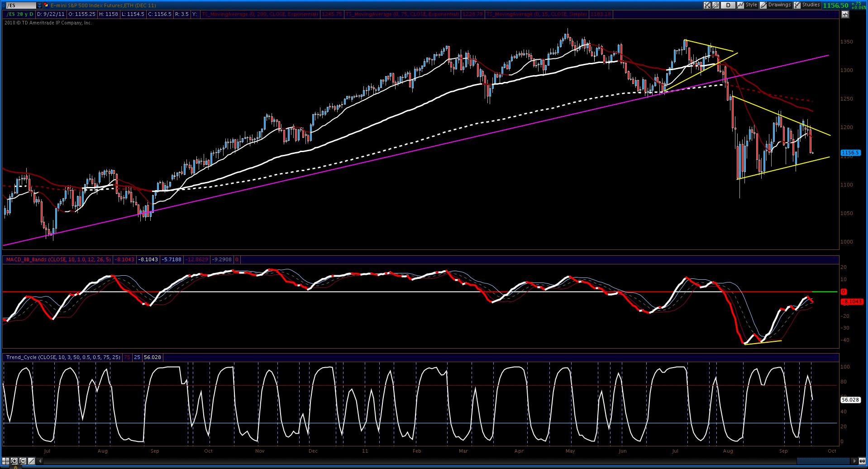868x469 pixels.
Task: Click the Trend_Cycle study label
Action: 63,357
